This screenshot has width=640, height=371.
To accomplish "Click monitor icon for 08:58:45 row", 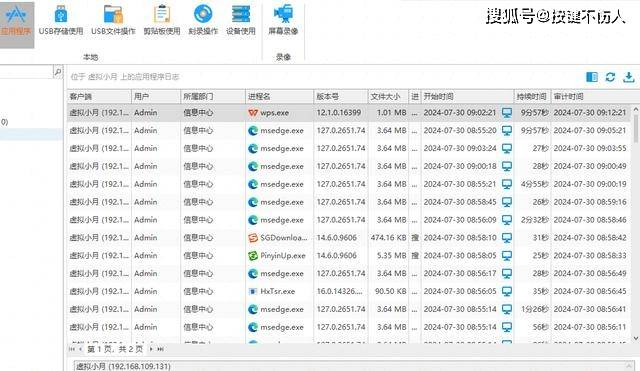I will (x=507, y=202).
